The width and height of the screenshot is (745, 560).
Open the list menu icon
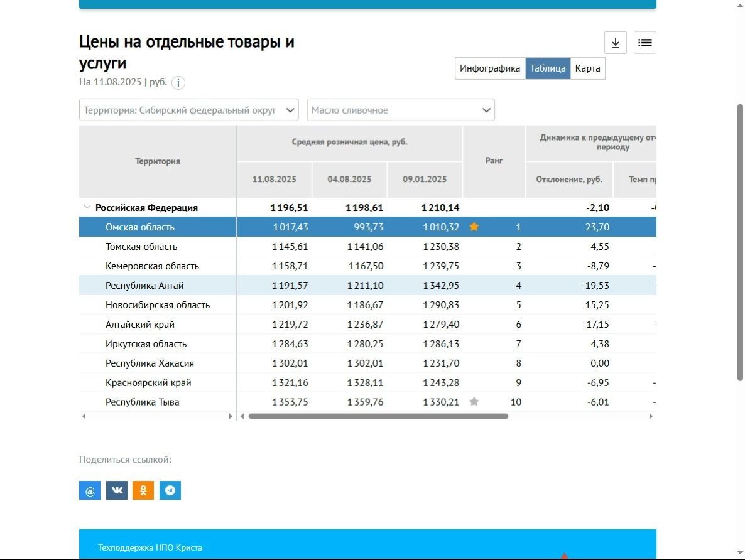click(644, 43)
